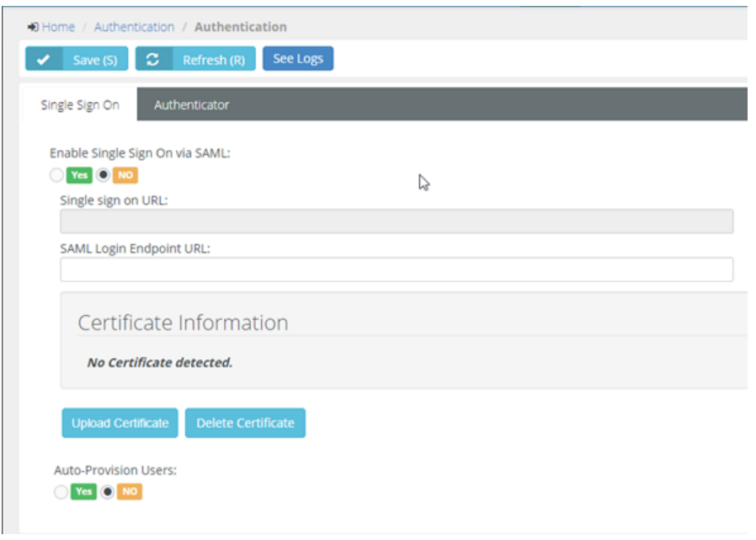Click 'SAML Login Endpoint URL:' label

tap(135, 249)
